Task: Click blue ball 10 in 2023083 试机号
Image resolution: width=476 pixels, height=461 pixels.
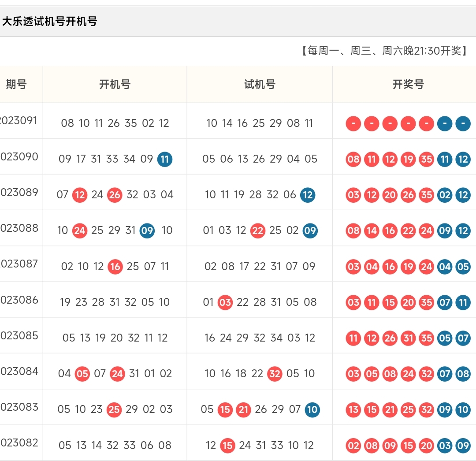Action: pos(312,410)
